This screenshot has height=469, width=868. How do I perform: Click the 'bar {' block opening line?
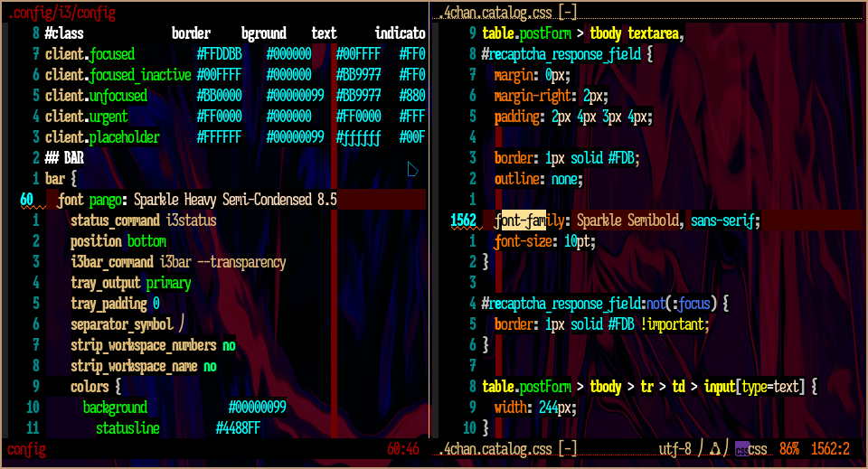click(x=61, y=179)
